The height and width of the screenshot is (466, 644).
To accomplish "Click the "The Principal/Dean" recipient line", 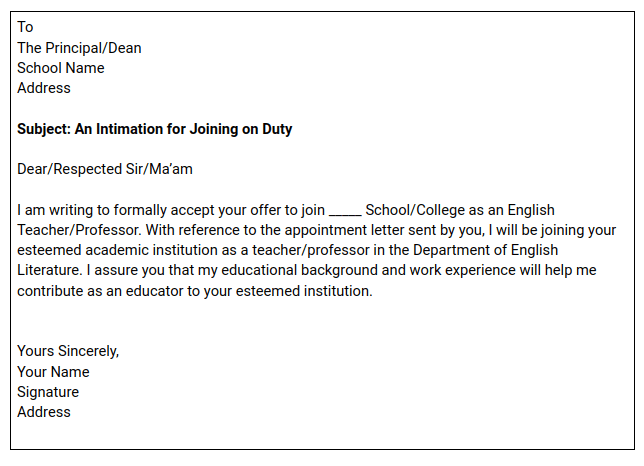I will [x=79, y=48].
